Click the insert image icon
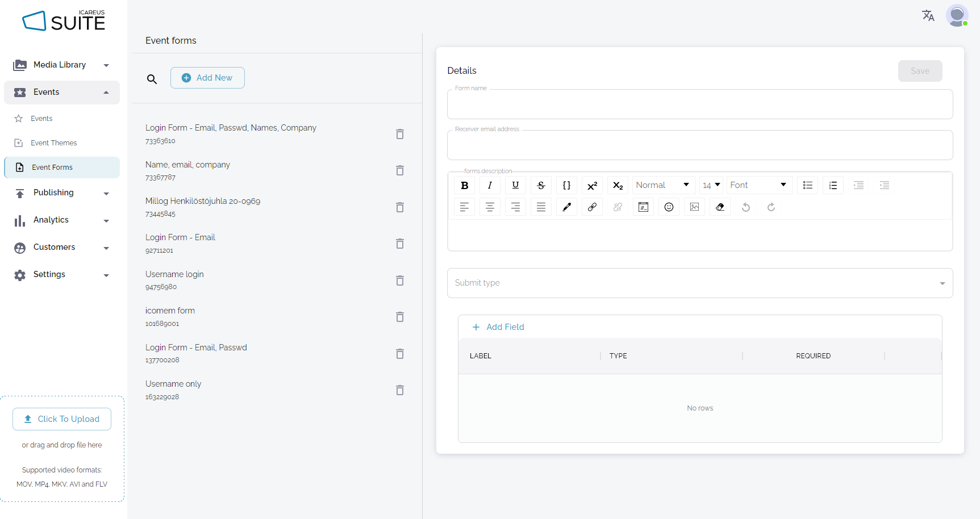Screen dimensions: 980x519 click(x=694, y=207)
